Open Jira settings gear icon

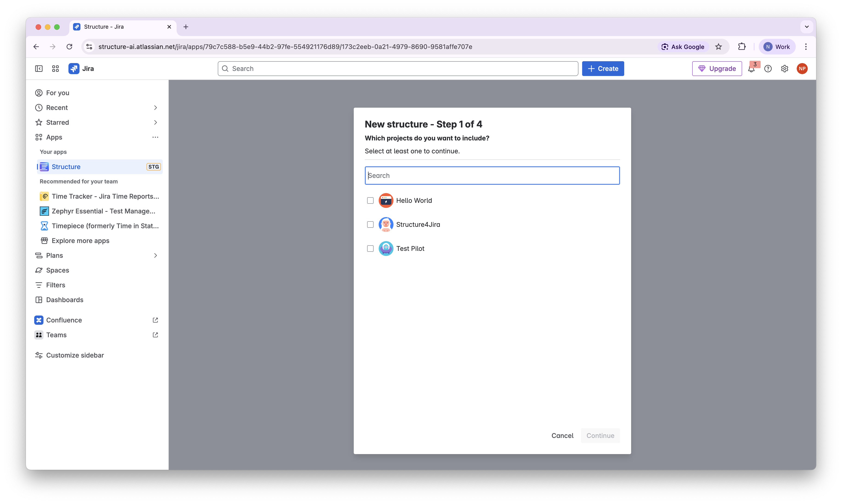click(785, 69)
